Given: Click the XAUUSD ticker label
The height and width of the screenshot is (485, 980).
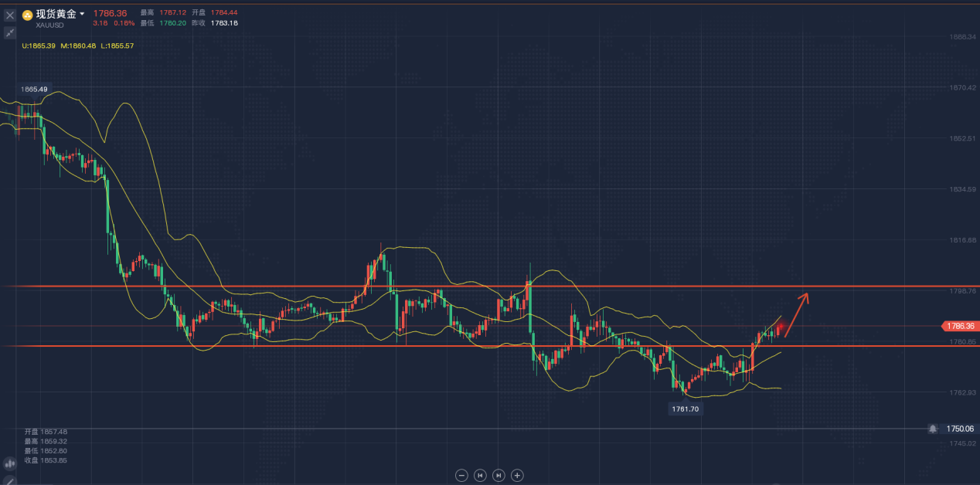Looking at the screenshot, I should (x=49, y=25).
